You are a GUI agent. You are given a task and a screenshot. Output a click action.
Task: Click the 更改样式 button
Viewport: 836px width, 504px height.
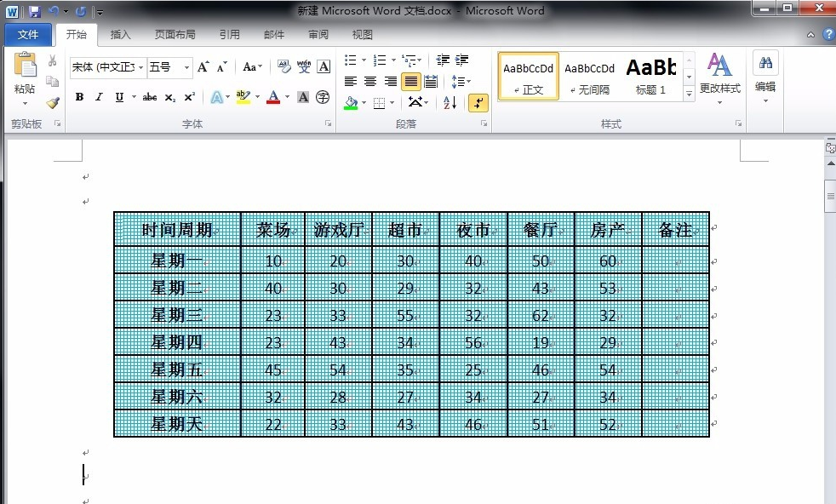point(719,78)
